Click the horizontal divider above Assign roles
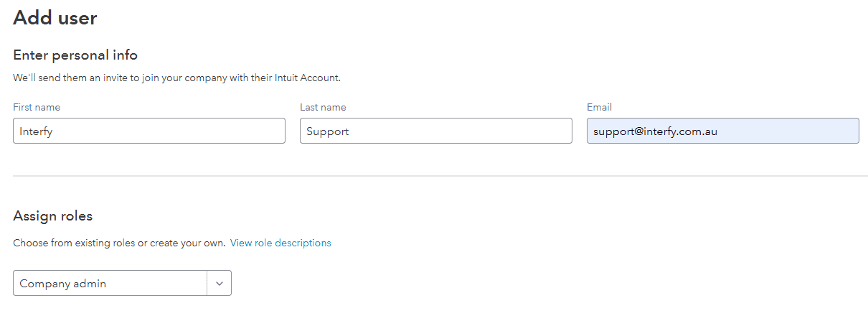Screen dimensions: 868x316 coord(440,176)
